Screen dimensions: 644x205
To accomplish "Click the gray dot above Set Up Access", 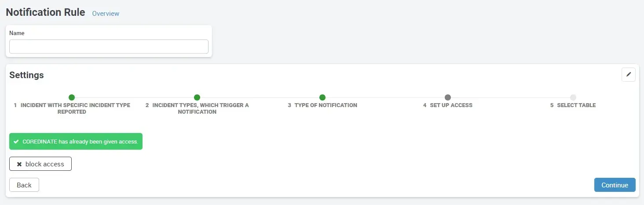I will coord(448,97).
